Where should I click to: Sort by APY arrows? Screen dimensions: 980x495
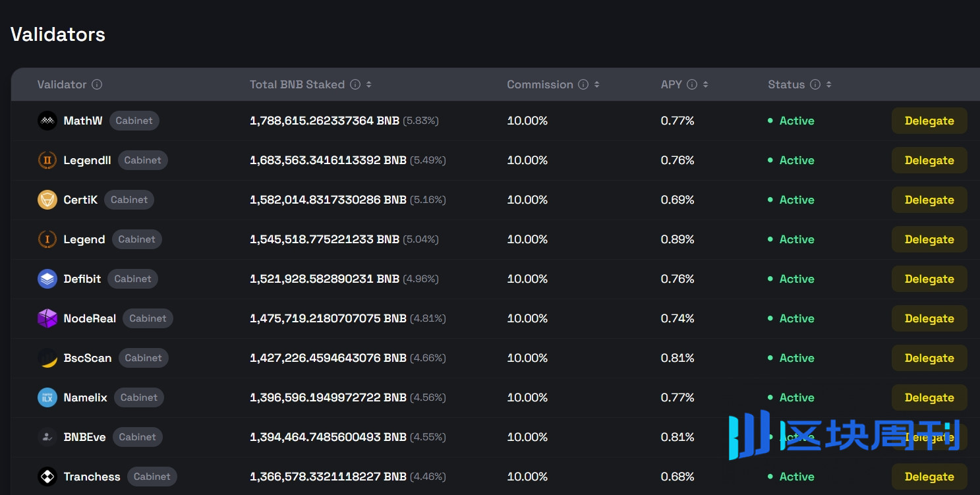[706, 84]
